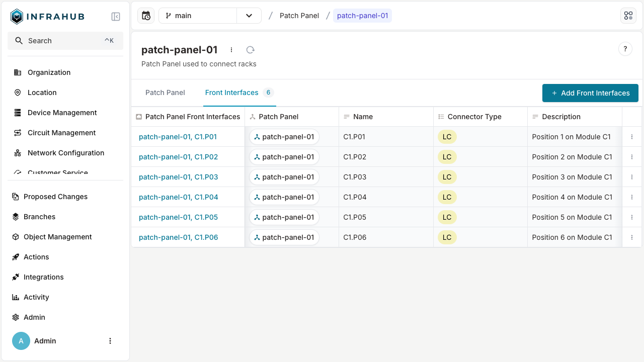The height and width of the screenshot is (362, 644).
Task: Collapse the sidebar using panel icon
Action: coord(116,17)
